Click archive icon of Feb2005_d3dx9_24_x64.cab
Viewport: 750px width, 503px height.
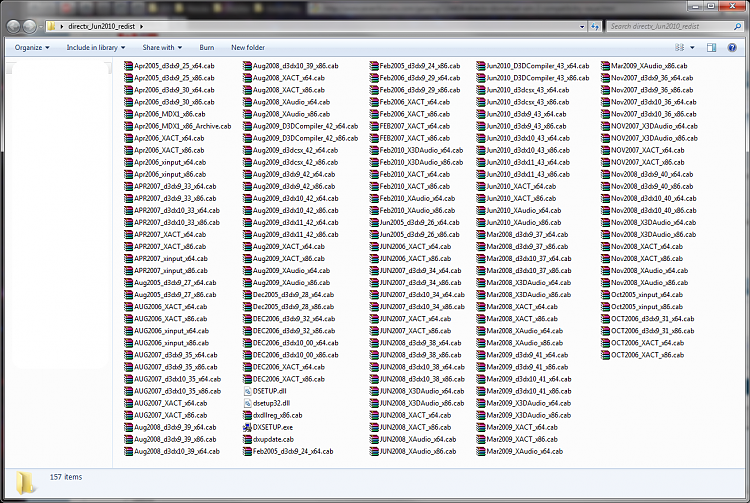pos(247,451)
